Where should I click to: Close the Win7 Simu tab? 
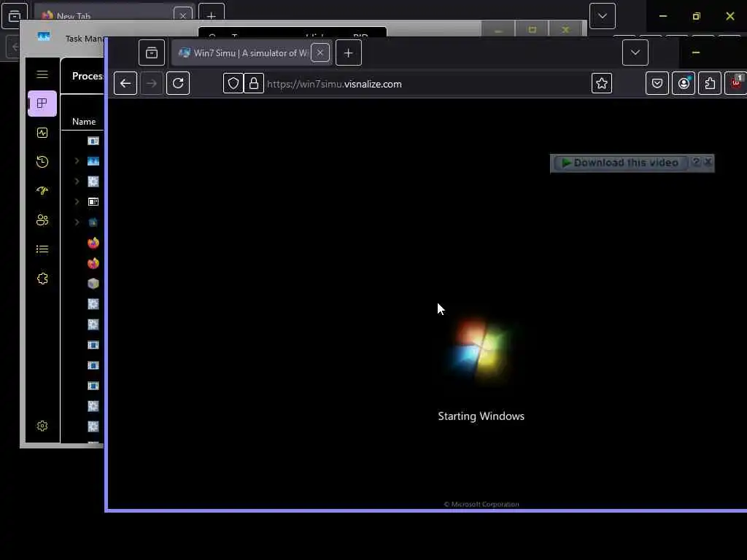click(x=320, y=52)
